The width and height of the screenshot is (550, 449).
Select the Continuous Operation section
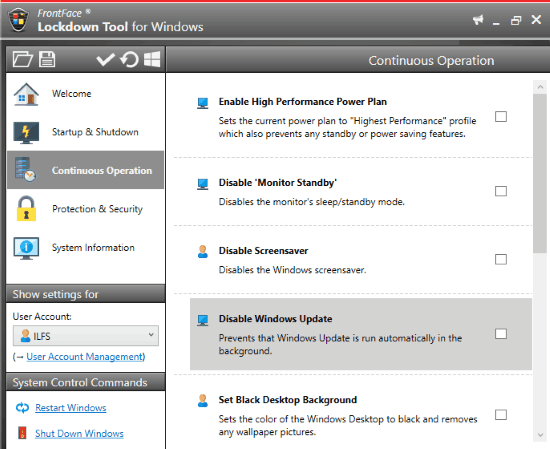click(x=86, y=170)
